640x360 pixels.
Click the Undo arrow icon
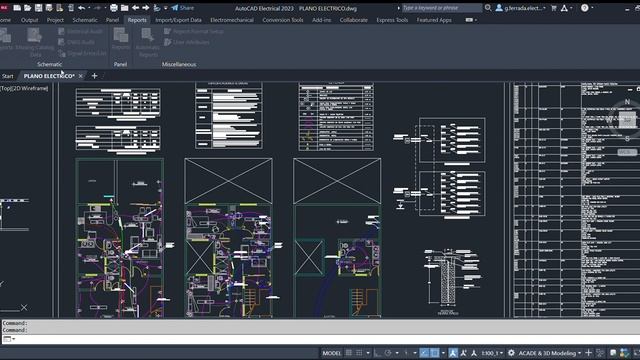pos(82,8)
